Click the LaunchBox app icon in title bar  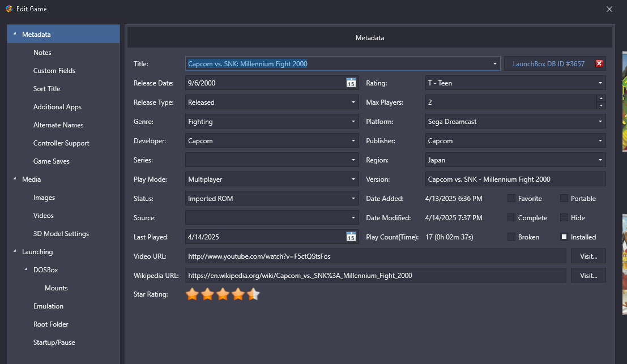tap(9, 9)
